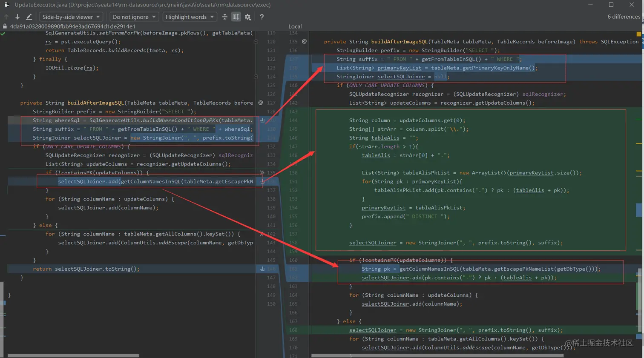Screen dimensions: 644x358
Task: Click the collapse unchanged fragments icon
Action: pyautogui.click(x=224, y=17)
